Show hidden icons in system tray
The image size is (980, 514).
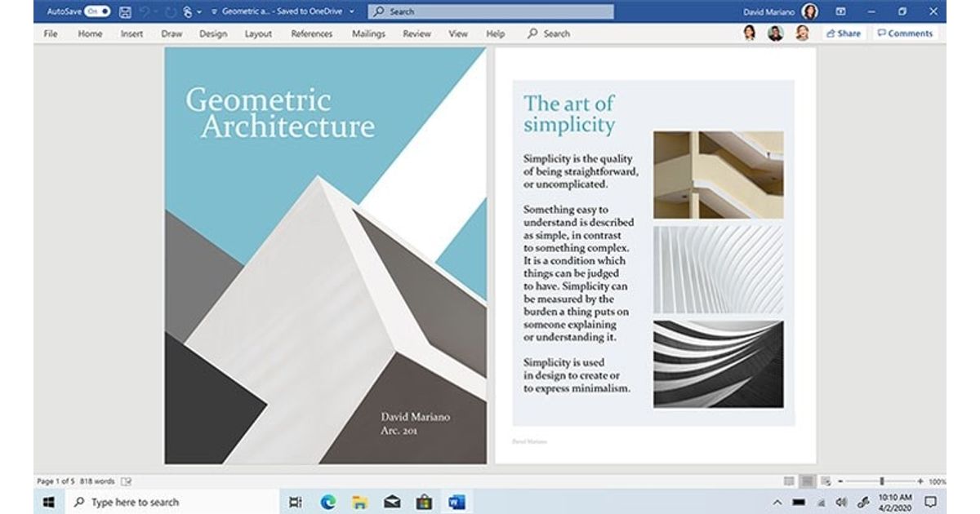point(777,502)
